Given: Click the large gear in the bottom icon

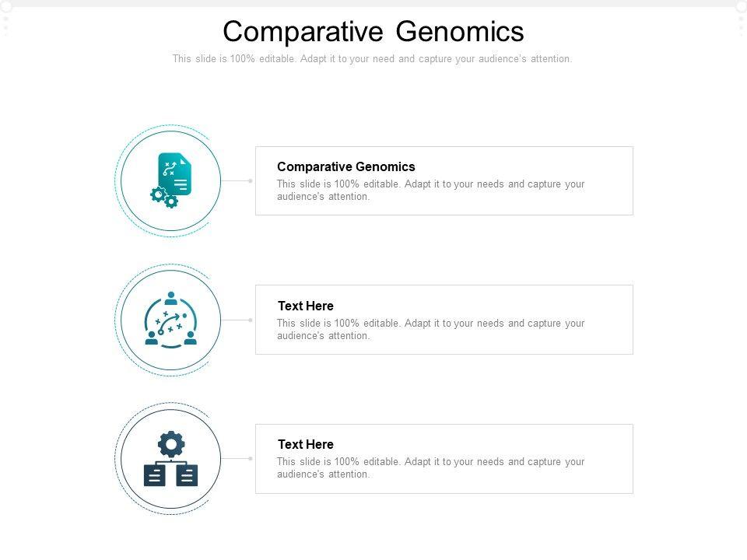Looking at the screenshot, I should 171,444.
